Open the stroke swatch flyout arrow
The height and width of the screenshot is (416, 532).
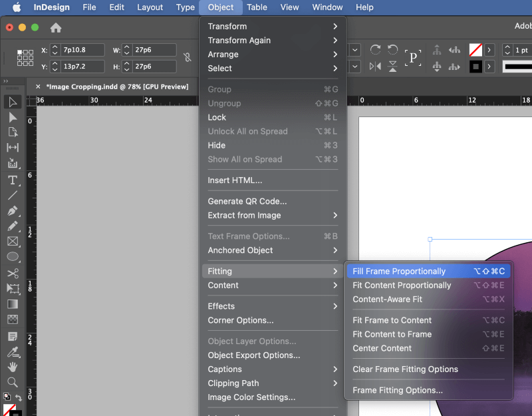coord(489,67)
